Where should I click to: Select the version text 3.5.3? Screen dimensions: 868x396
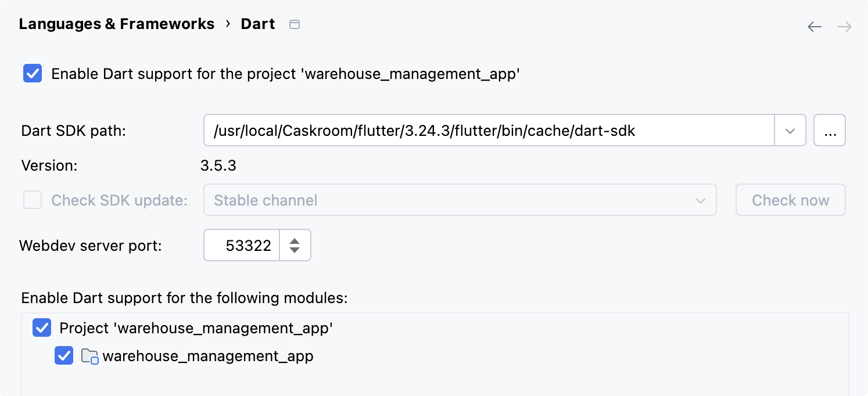pos(218,165)
